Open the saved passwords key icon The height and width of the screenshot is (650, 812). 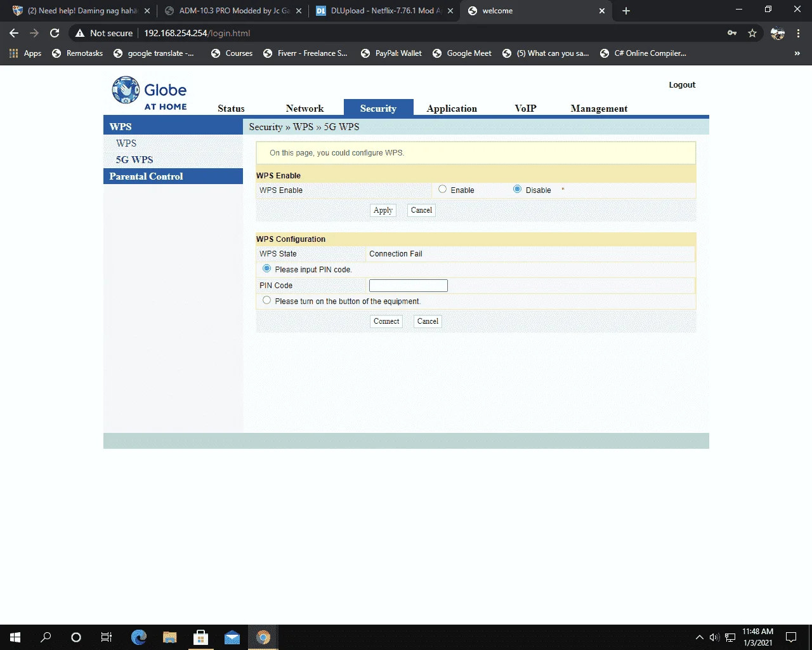click(732, 33)
